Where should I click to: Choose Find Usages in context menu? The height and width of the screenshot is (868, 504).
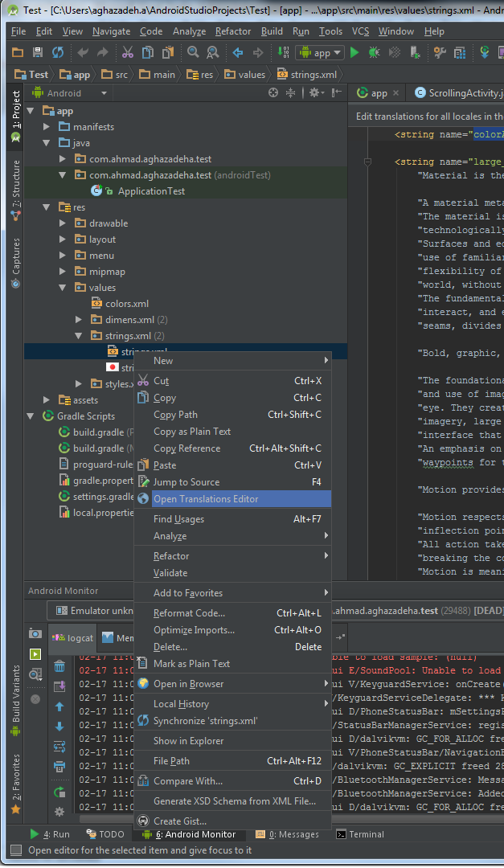[233, 518]
